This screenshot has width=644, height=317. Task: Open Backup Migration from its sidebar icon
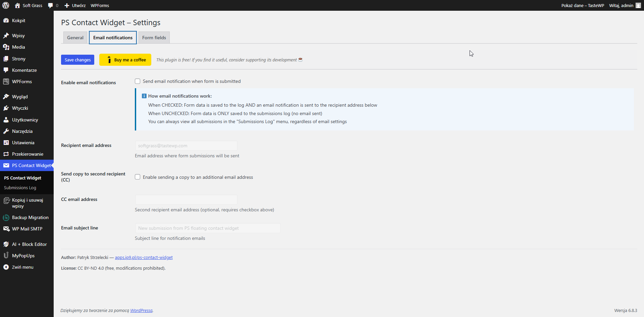(x=6, y=217)
